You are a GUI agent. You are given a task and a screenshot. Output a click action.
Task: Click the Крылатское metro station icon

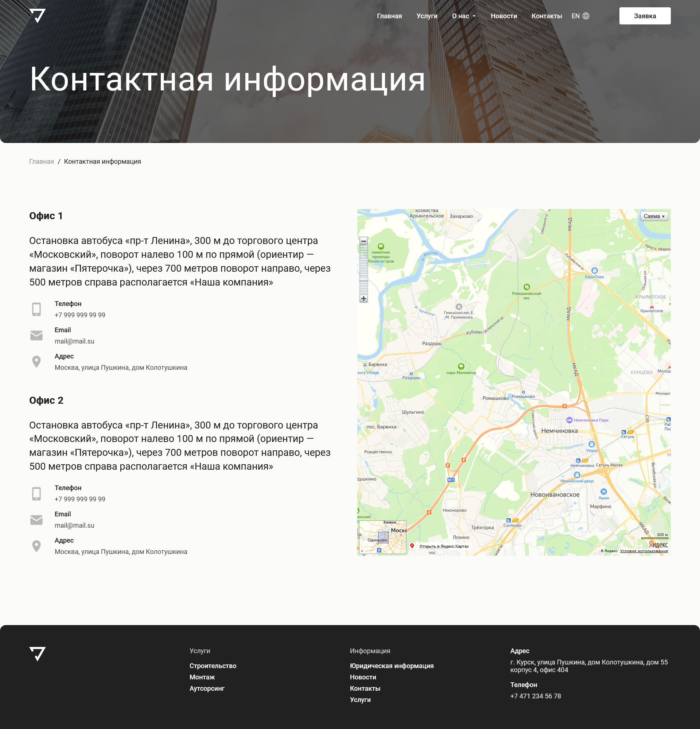[x=651, y=307]
